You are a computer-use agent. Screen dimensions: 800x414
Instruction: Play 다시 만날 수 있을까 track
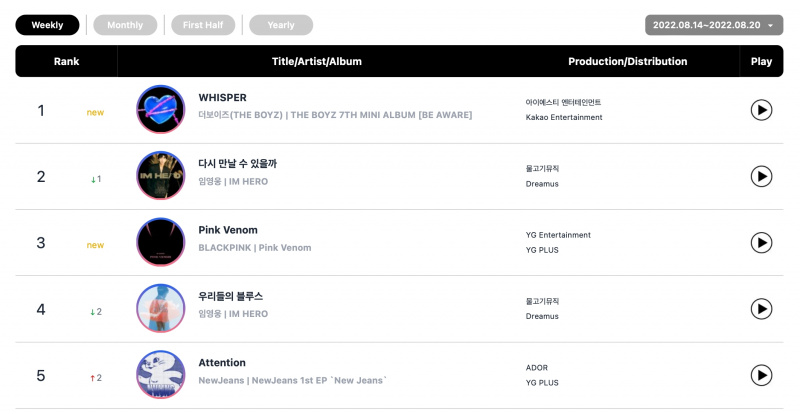pyautogui.click(x=761, y=176)
